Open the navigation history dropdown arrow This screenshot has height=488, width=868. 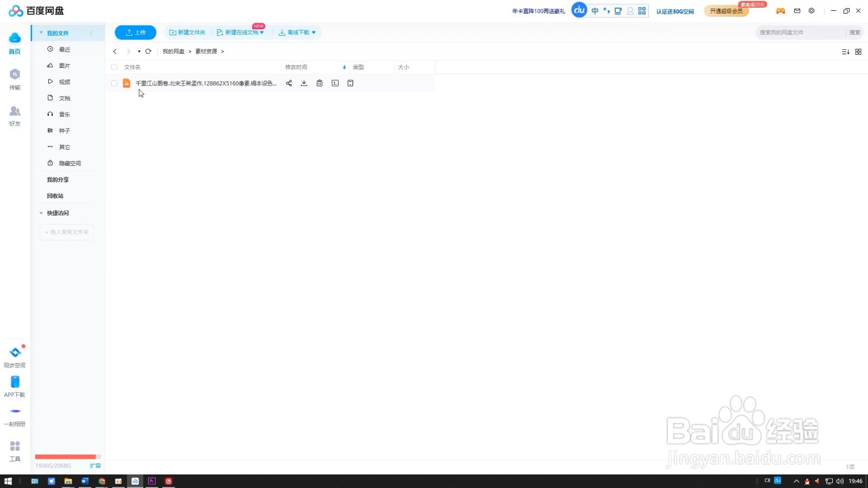pyautogui.click(x=139, y=52)
